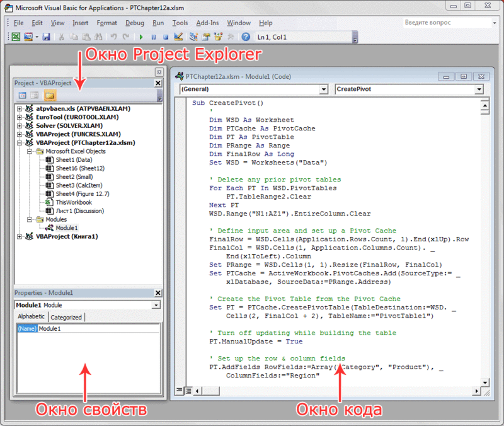Viewport: 504px width, 426px height.
Task: Click the help question input field
Action: [447, 23]
